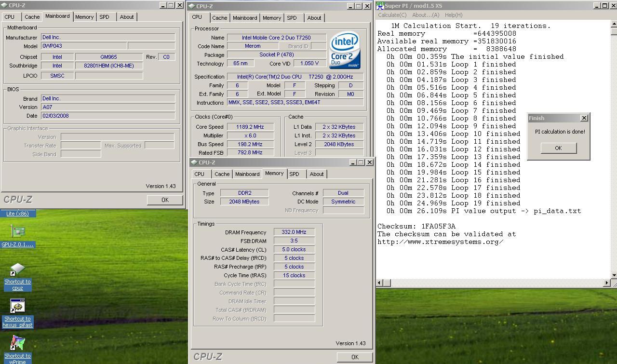Select Mainboard tab in the CPU window
The image size is (617, 364).
click(x=245, y=18)
